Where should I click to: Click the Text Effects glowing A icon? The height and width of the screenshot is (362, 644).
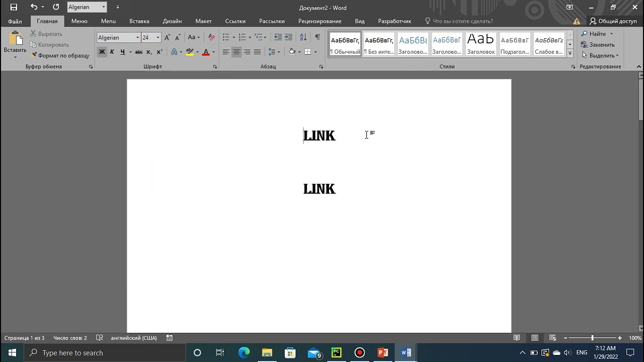pyautogui.click(x=174, y=52)
